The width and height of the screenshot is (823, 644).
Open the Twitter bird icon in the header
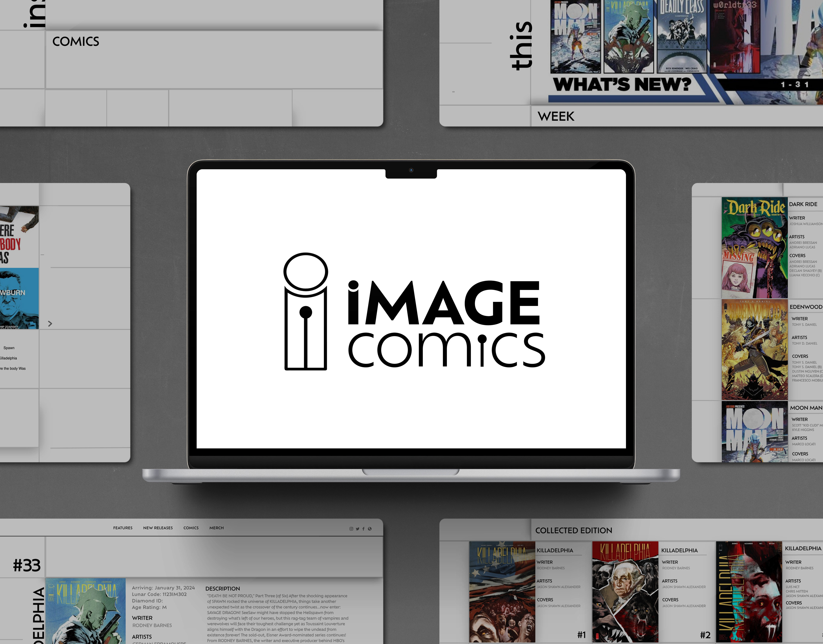(x=357, y=529)
